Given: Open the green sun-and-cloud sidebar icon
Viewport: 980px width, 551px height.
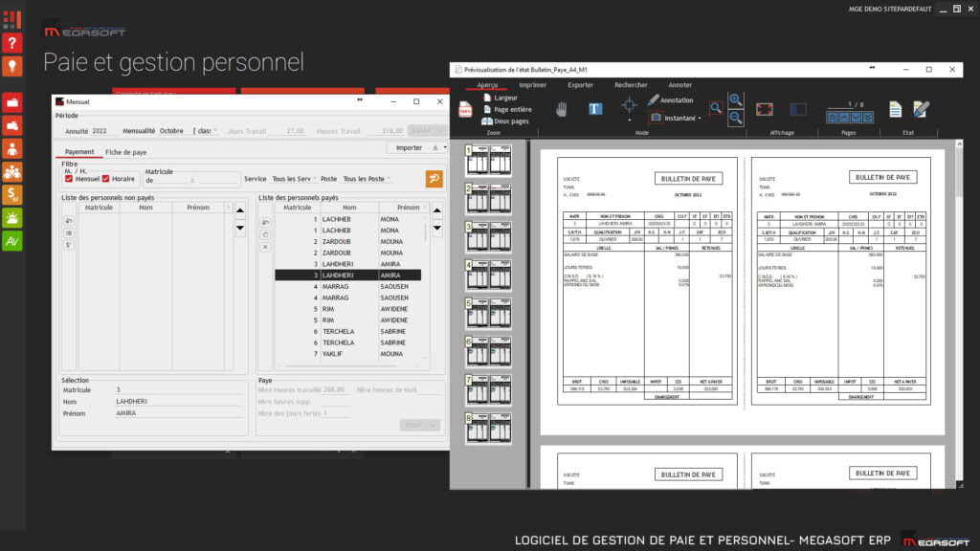Looking at the screenshot, I should [x=11, y=218].
